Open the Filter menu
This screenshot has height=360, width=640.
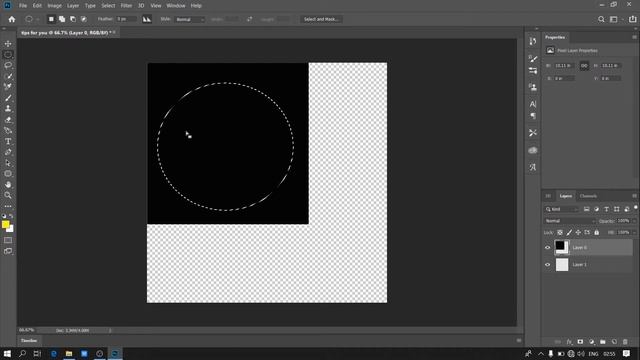click(126, 6)
